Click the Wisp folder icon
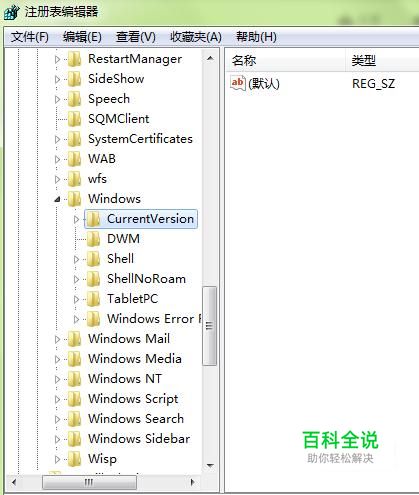 tap(74, 459)
